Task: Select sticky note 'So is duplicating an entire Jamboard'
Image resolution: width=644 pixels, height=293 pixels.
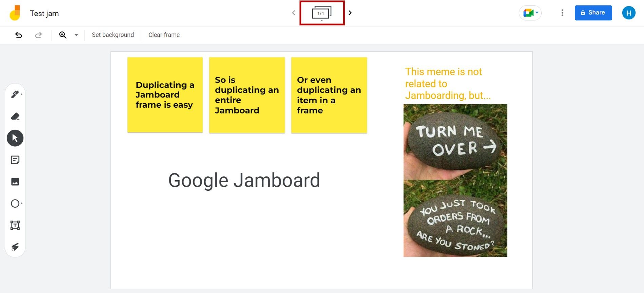Action: pos(247,95)
